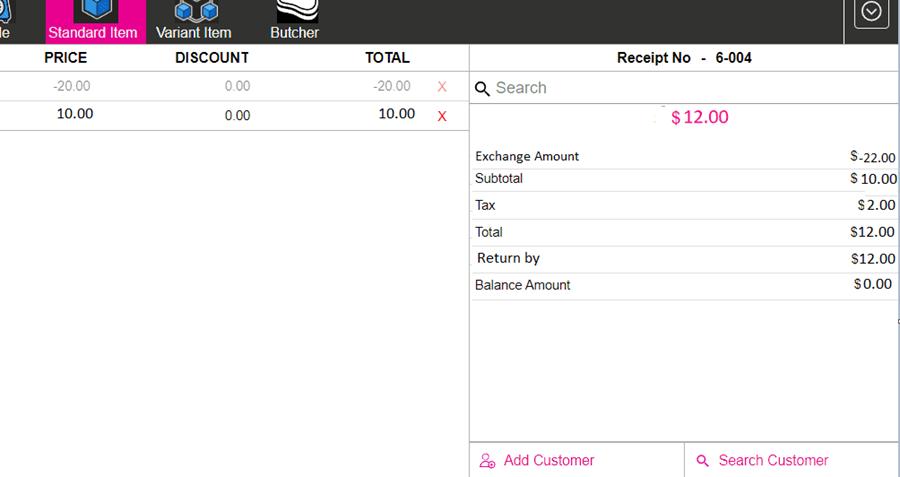This screenshot has width=900, height=477.
Task: Click the person-plus icon beside Add Customer
Action: click(x=488, y=461)
